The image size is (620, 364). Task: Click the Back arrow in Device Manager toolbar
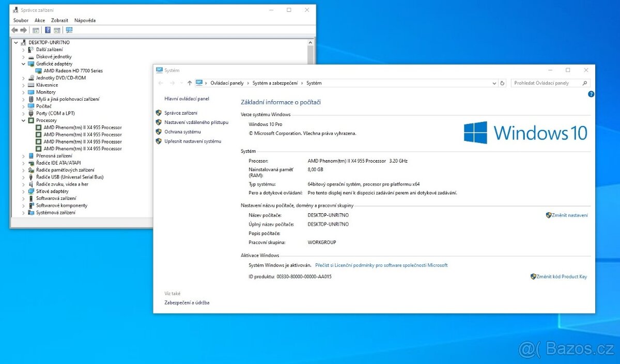[14, 30]
